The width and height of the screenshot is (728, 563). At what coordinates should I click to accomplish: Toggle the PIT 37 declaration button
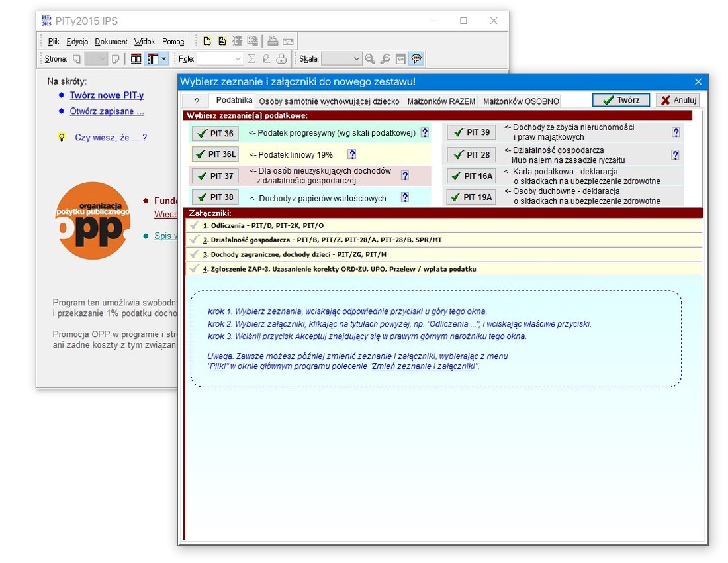pyautogui.click(x=215, y=176)
